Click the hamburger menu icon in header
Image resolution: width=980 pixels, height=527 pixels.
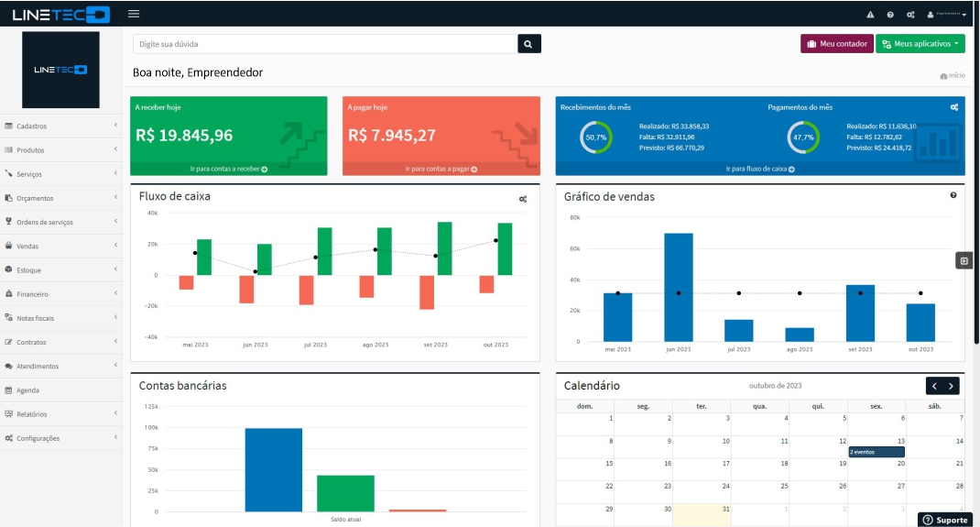point(134,14)
